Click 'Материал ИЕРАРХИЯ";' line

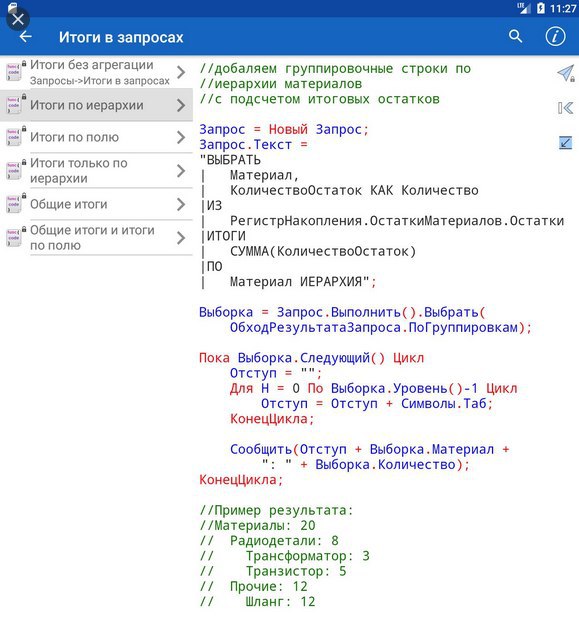tap(303, 282)
